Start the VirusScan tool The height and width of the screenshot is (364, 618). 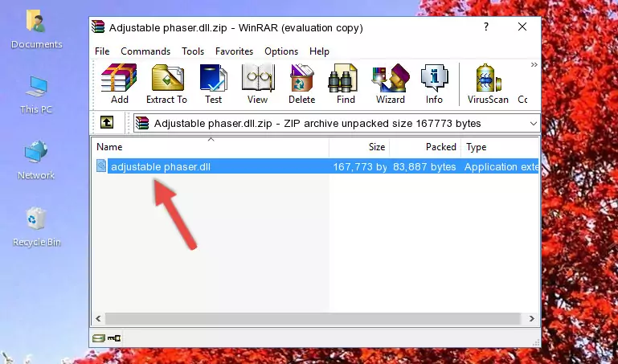tap(488, 84)
